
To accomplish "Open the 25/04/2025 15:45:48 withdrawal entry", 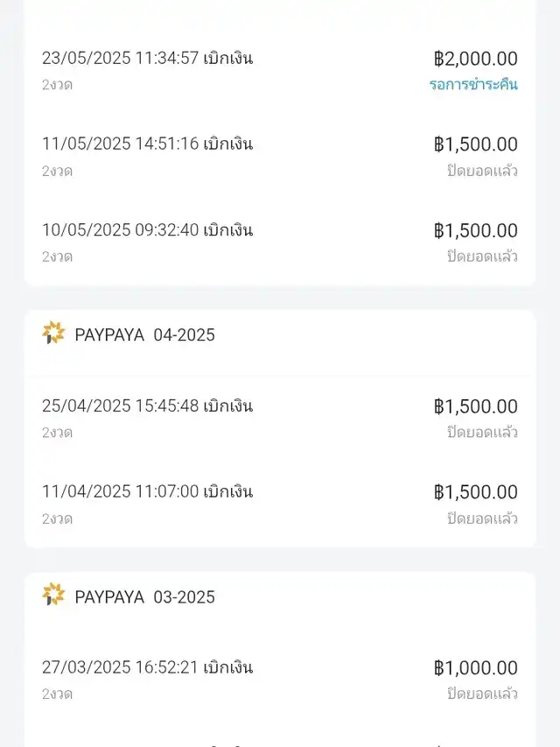I will point(147,406).
